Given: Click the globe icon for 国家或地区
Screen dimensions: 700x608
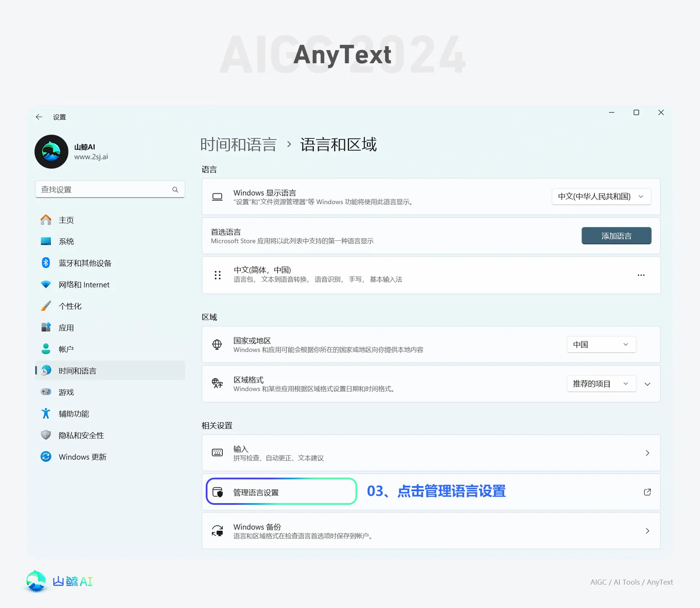Looking at the screenshot, I should point(217,344).
